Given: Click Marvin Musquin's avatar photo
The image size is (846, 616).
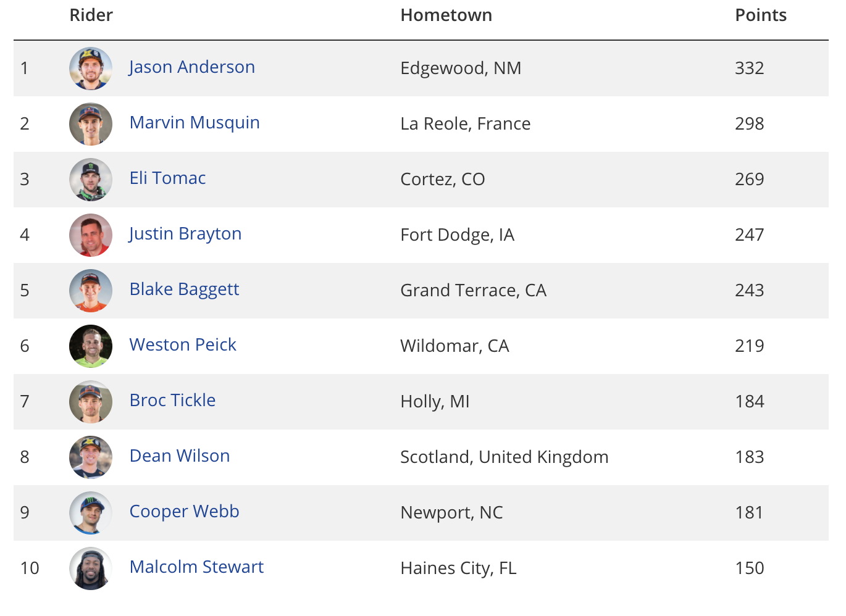Looking at the screenshot, I should pyautogui.click(x=91, y=124).
